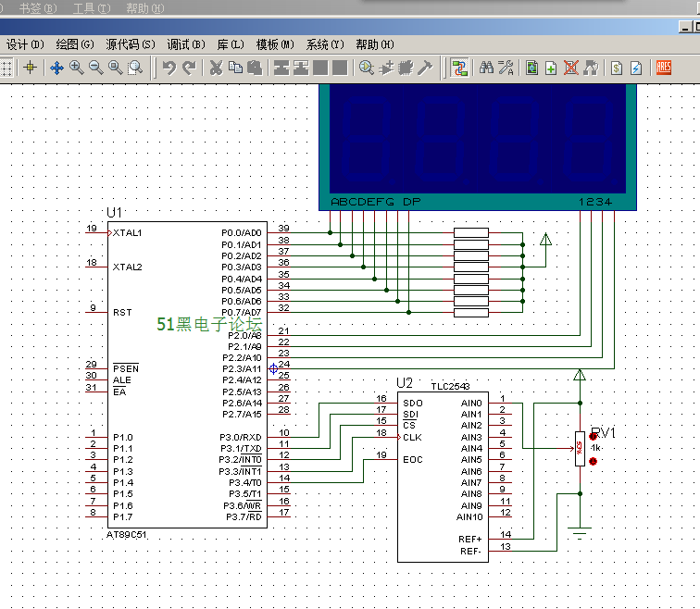Click the XTAL1 pin label

127,232
